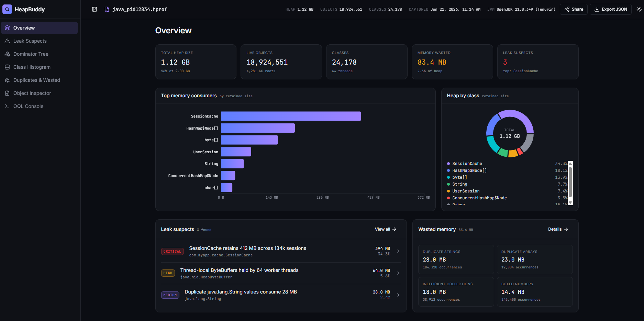This screenshot has height=321, width=644.
Task: Open the CRITICAL SessionCache leak suspect
Action: pos(281,251)
